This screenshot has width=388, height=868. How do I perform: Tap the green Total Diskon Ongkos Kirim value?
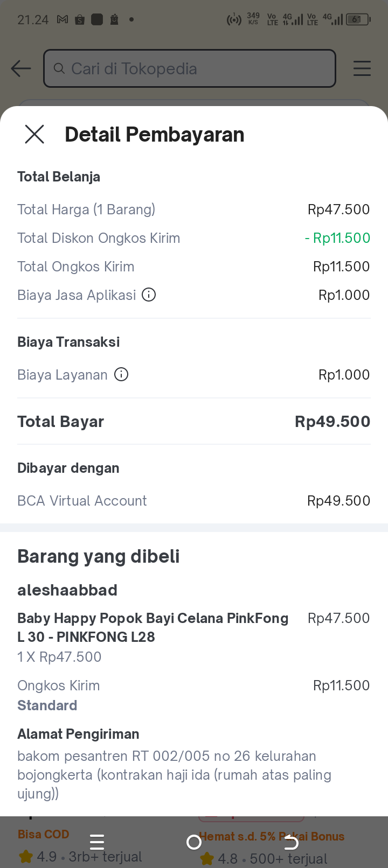[x=337, y=238]
